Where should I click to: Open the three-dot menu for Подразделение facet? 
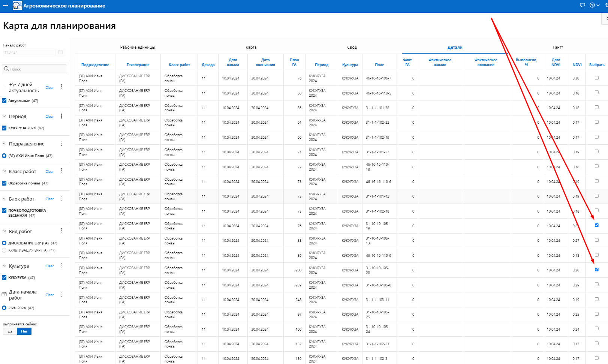coord(61,144)
